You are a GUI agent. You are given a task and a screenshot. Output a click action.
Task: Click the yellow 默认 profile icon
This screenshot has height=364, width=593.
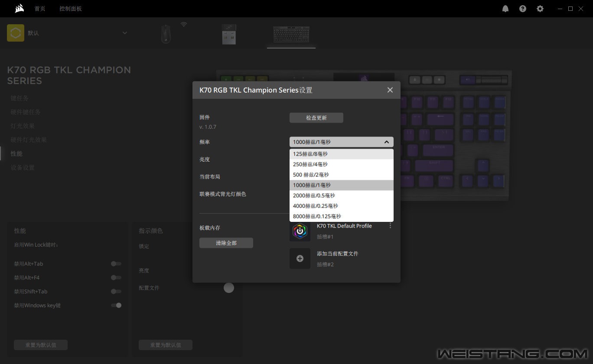pyautogui.click(x=16, y=33)
